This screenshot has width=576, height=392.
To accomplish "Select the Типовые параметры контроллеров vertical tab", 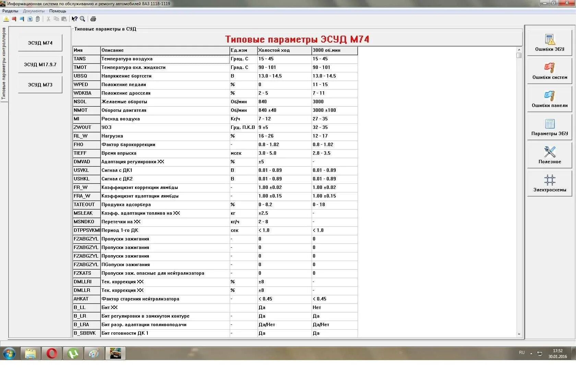I will 4,64.
